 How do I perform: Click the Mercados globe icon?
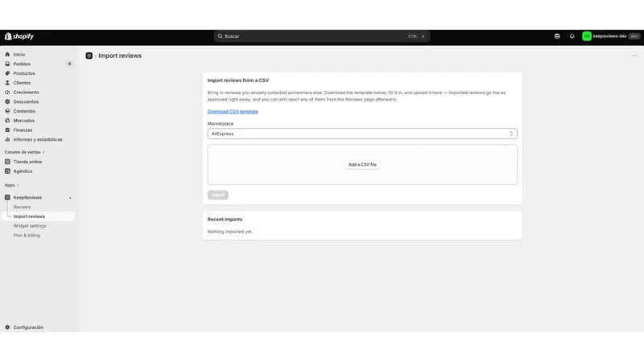tap(7, 120)
